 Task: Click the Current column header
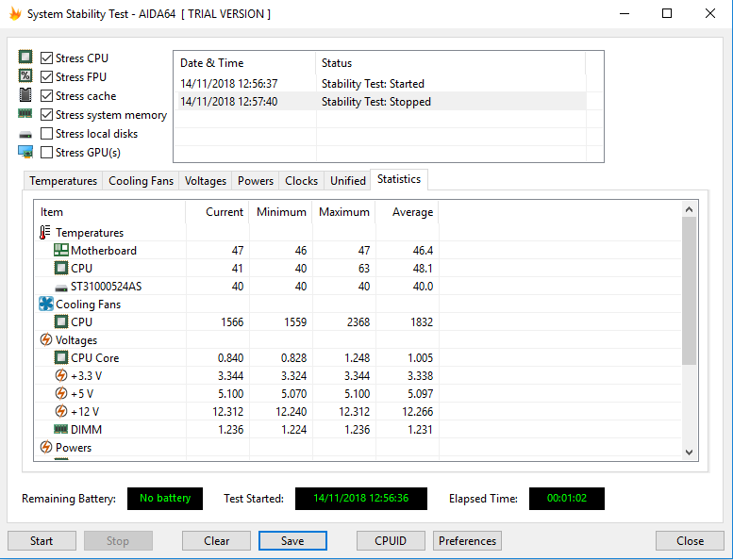click(217, 212)
